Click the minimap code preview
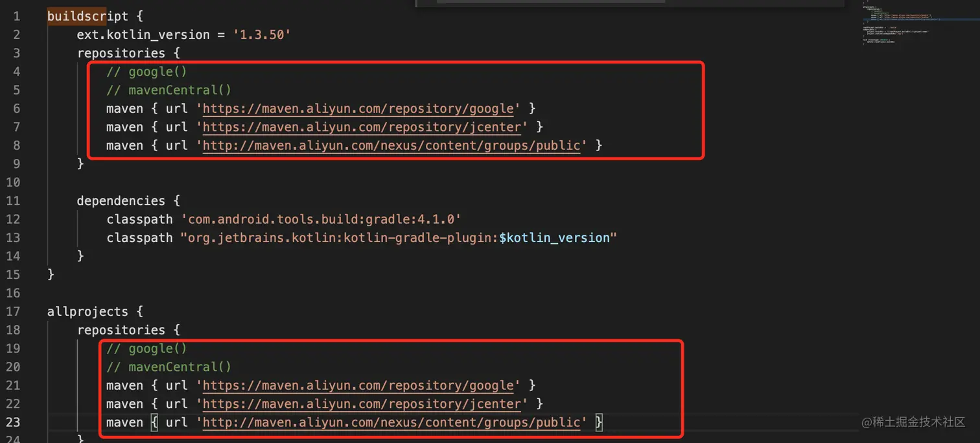This screenshot has height=443, width=980. point(901,23)
